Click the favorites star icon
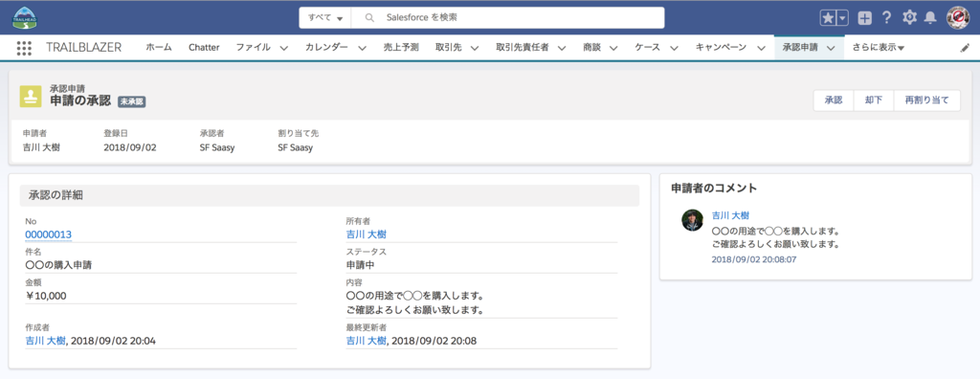This screenshot has width=980, height=379. click(828, 18)
